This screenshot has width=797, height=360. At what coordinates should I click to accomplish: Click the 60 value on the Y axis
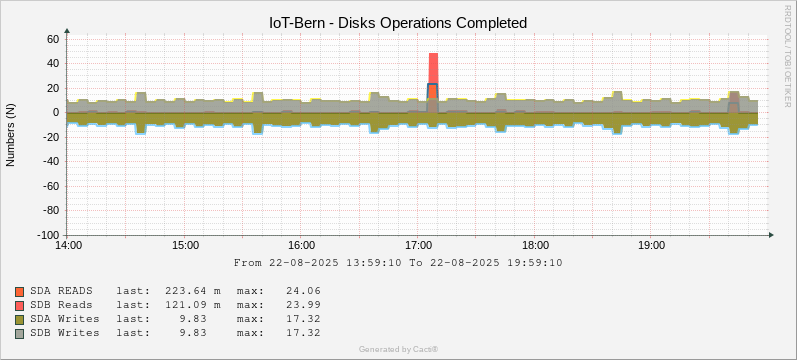(x=53, y=39)
